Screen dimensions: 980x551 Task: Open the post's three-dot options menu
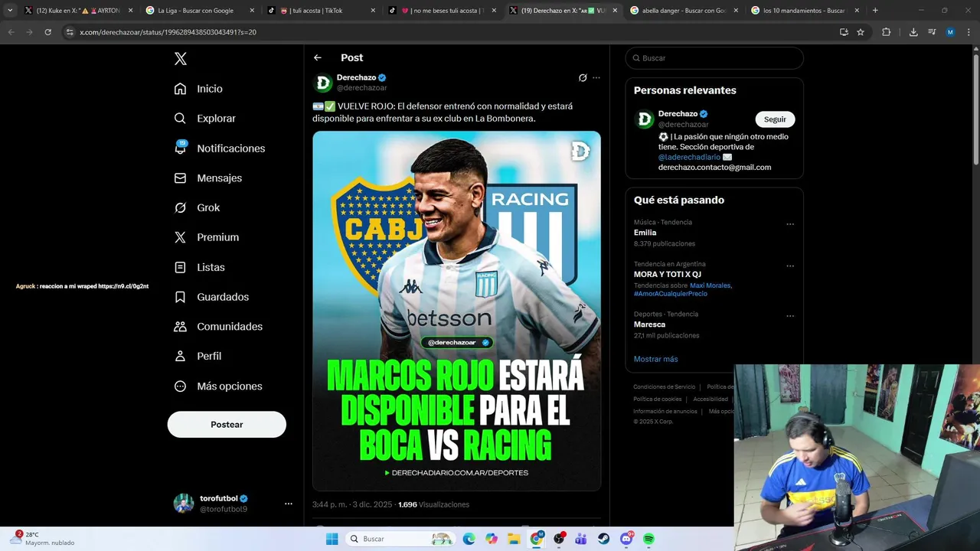(x=596, y=77)
